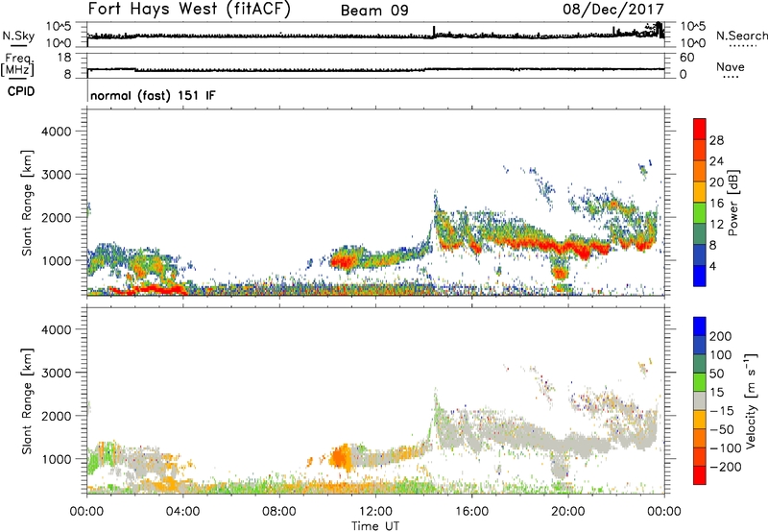The height and width of the screenshot is (532, 768).
Task: Click the blue bottom of Power colorbar
Action: click(x=700, y=276)
